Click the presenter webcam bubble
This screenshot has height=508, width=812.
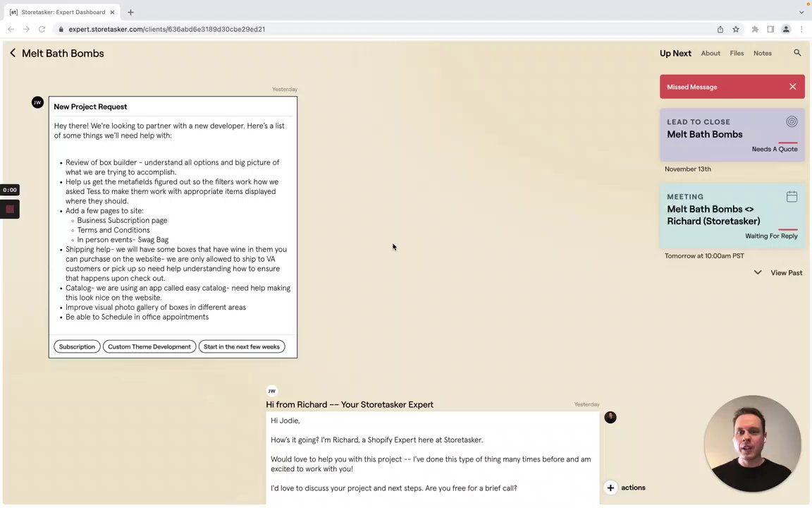point(752,444)
